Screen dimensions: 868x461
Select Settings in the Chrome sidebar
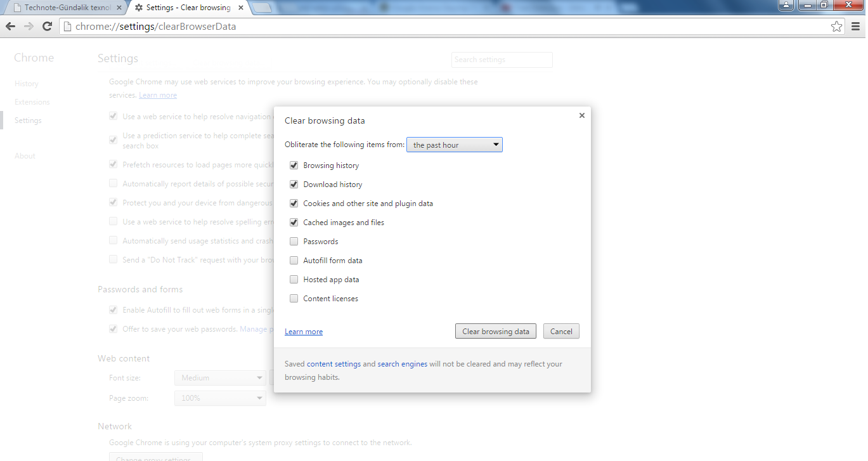[x=28, y=120]
